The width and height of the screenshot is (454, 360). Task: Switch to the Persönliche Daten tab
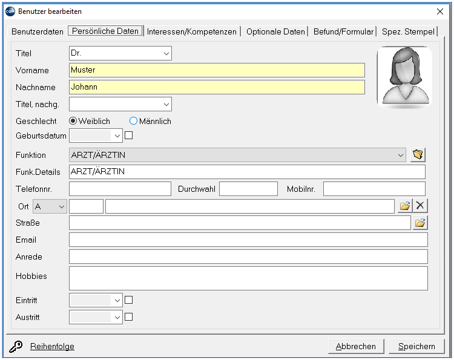[105, 31]
